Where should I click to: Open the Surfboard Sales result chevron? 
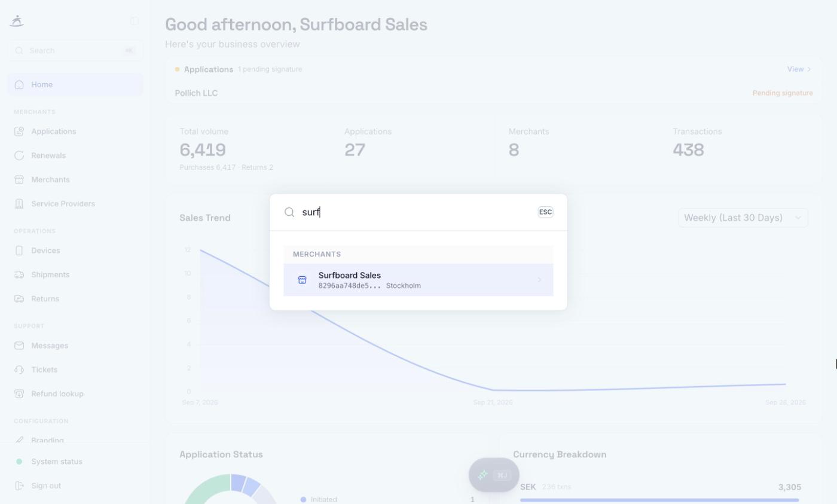coord(539,280)
